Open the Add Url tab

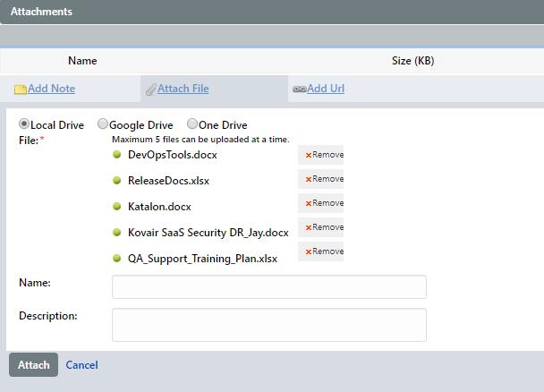(x=325, y=89)
